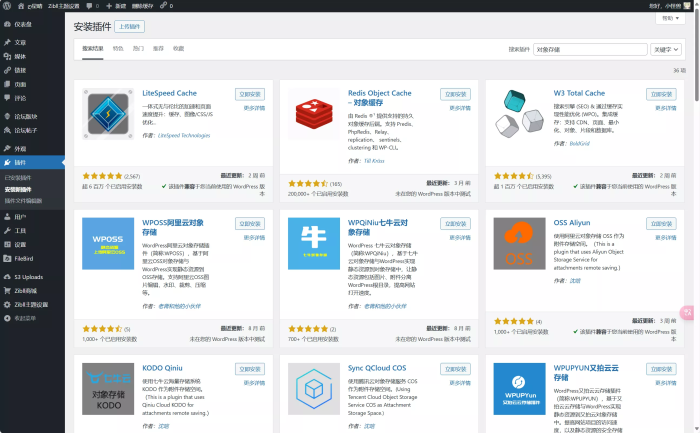Go to the 评论 comments section
The width and height of the screenshot is (700, 433).
[20, 98]
